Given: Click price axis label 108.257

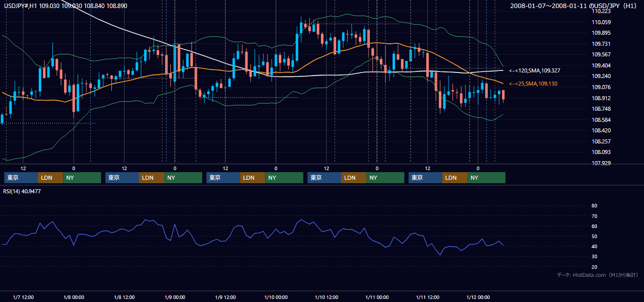Looking at the screenshot, I should click(602, 141).
